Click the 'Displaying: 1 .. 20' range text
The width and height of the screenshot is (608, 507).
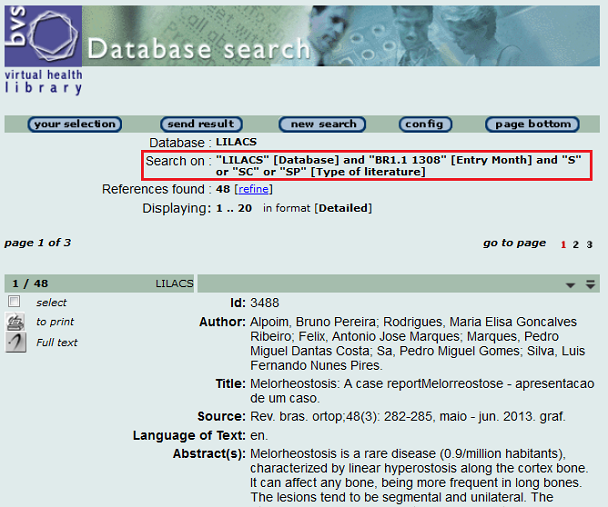click(197, 208)
